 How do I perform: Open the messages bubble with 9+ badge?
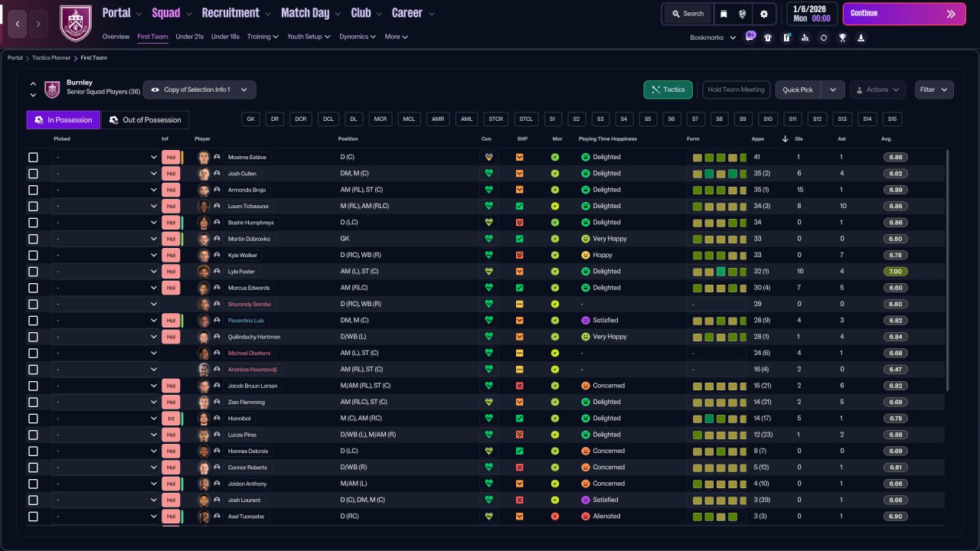(750, 37)
